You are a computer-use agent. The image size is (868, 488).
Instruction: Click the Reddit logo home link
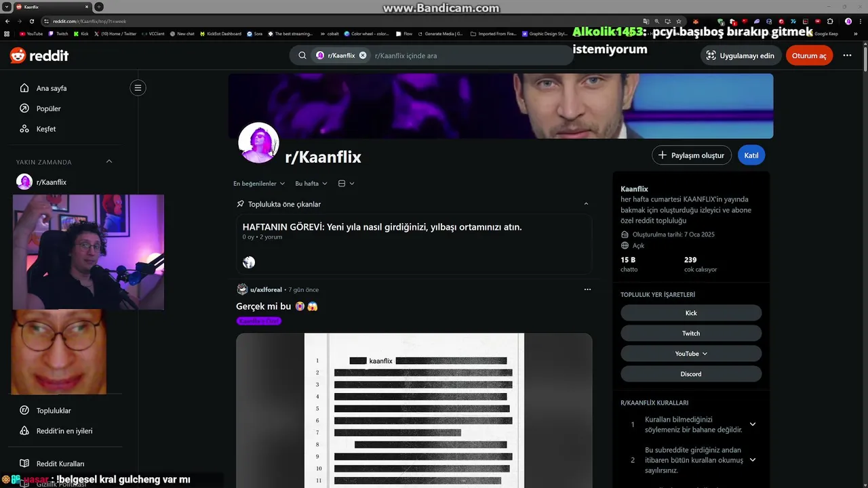click(39, 56)
